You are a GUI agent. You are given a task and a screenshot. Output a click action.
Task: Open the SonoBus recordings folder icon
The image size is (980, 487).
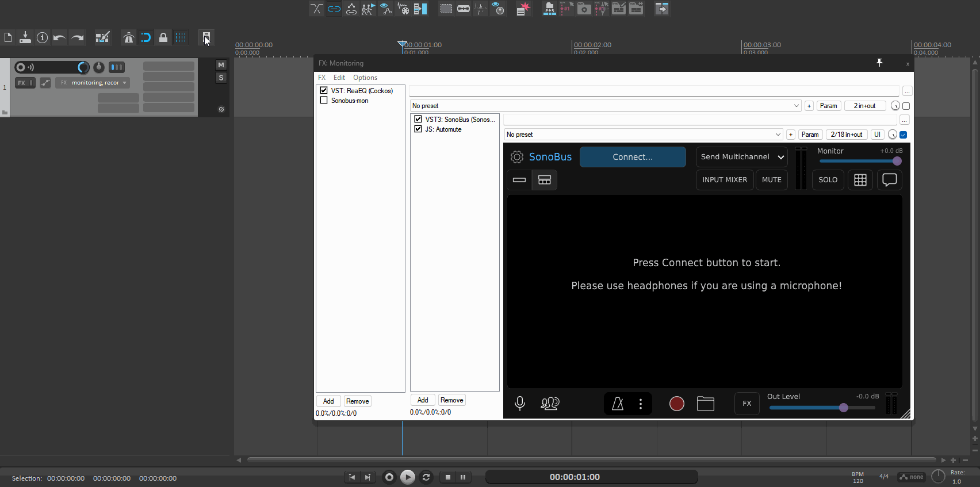point(705,404)
